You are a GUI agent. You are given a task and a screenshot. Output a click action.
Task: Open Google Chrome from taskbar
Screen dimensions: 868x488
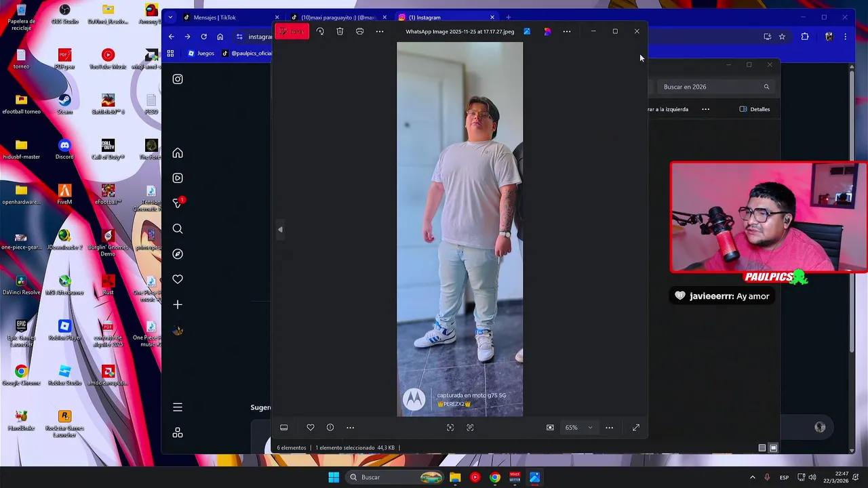[x=495, y=477]
